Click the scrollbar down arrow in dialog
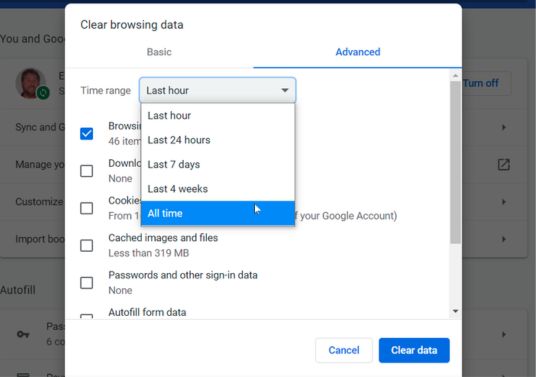 (x=455, y=311)
